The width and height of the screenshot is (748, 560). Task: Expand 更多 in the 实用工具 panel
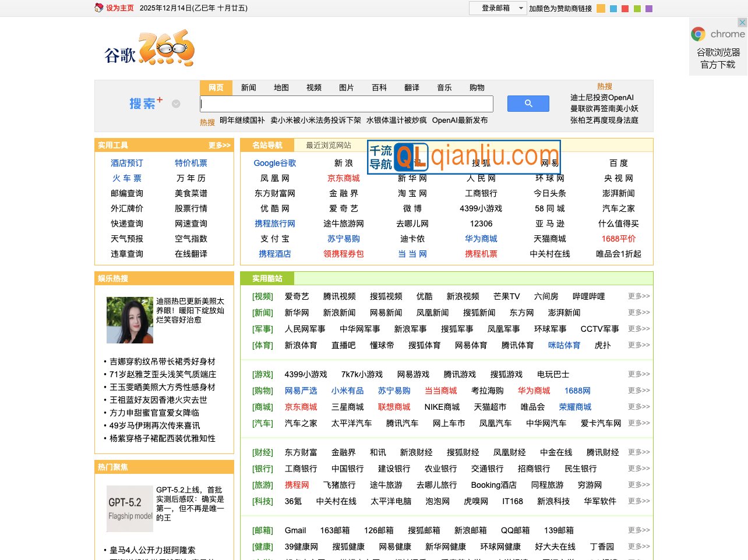[x=220, y=145]
